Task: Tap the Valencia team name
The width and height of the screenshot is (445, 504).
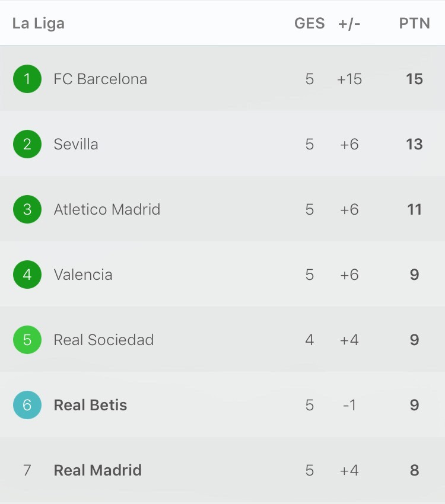Action: tap(83, 275)
